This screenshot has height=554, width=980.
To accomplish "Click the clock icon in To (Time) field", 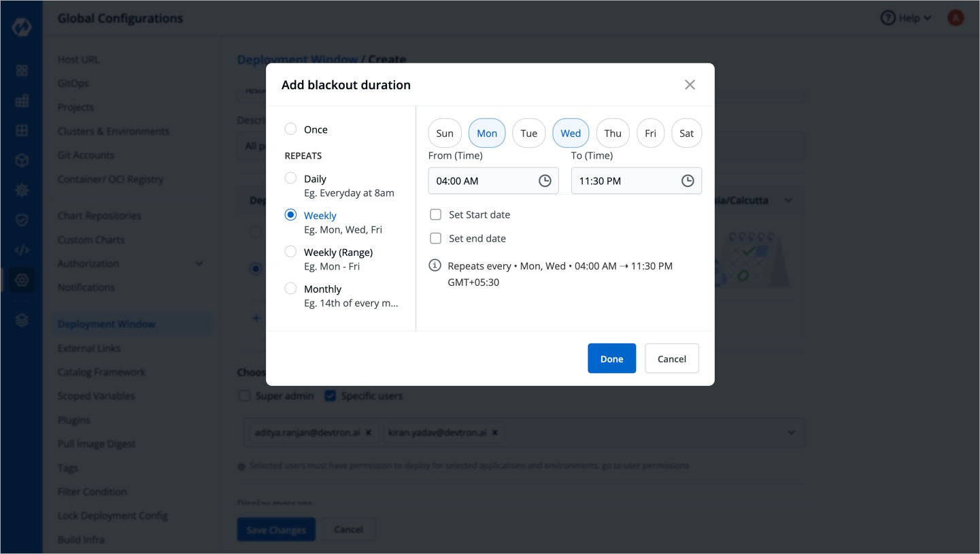I will [688, 181].
